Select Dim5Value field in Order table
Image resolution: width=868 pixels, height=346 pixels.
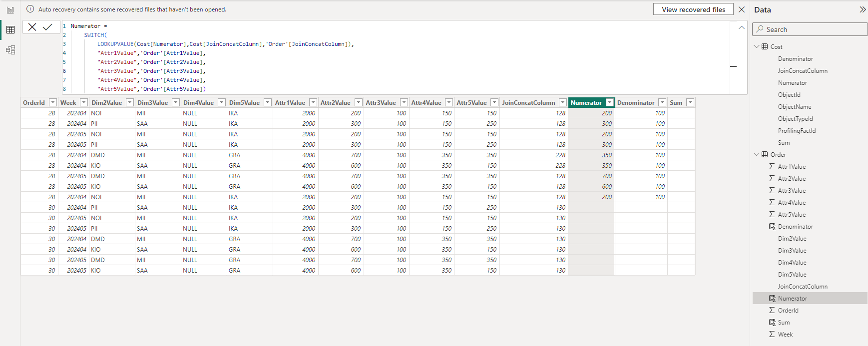(792, 275)
